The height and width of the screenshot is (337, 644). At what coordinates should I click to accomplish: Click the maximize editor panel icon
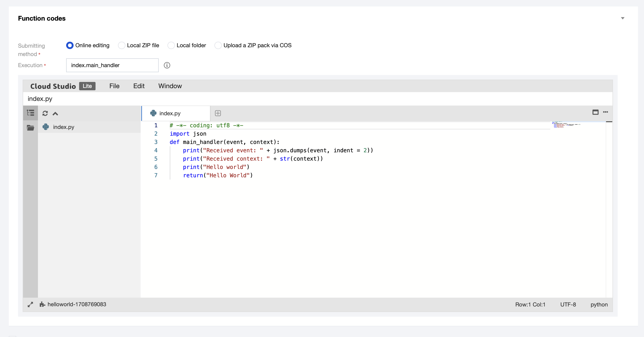[x=595, y=112]
